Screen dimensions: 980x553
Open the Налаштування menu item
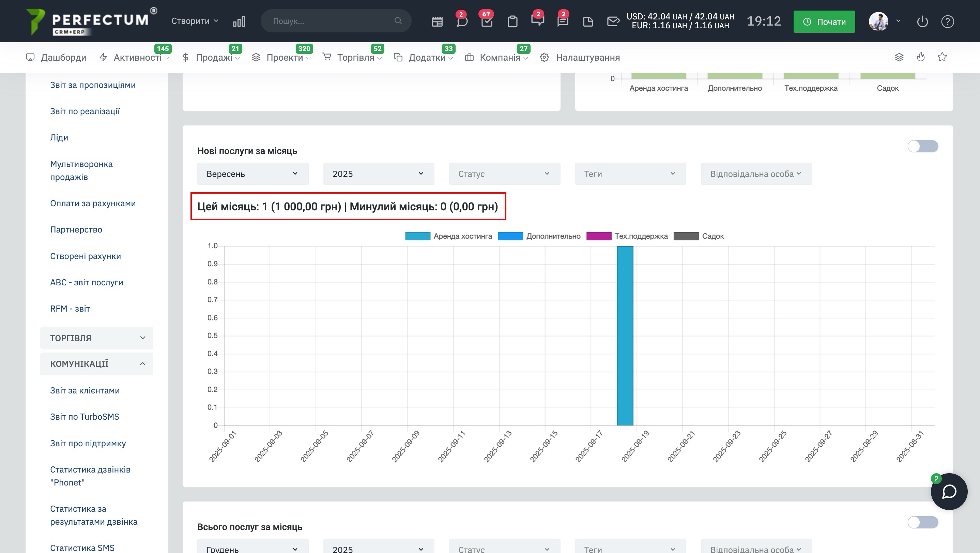tap(587, 58)
